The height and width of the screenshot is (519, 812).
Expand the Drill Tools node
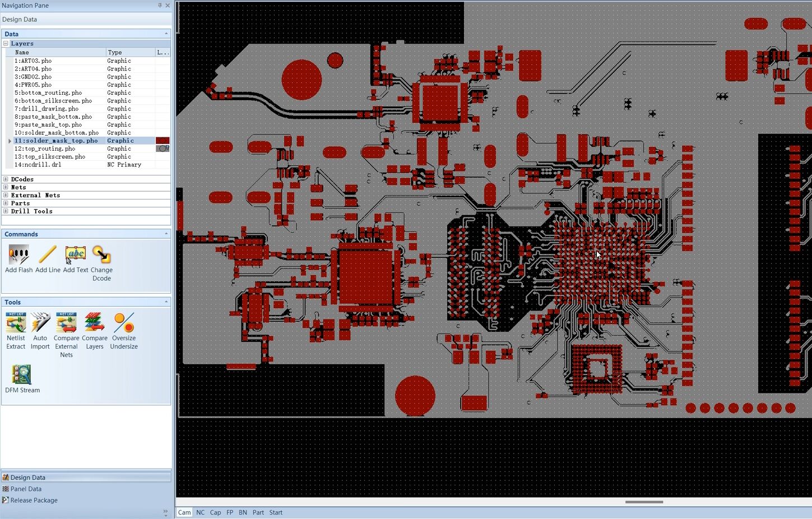coord(6,211)
